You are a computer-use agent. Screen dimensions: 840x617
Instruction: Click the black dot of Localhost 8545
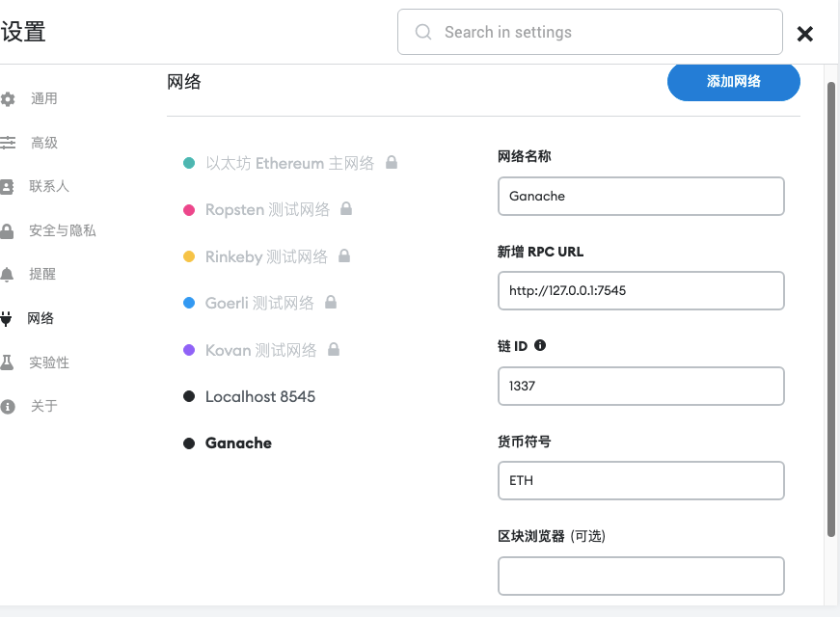click(189, 396)
